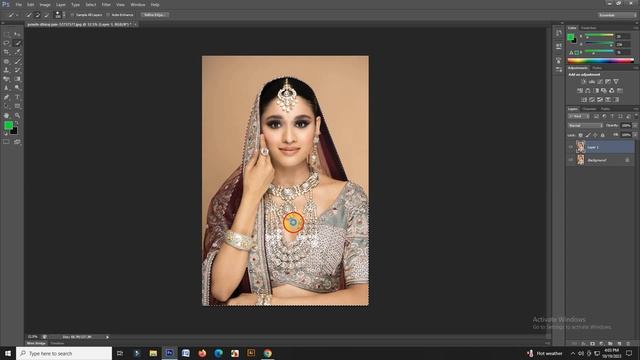Image resolution: width=640 pixels, height=360 pixels.
Task: Click the Refine Edge button
Action: click(154, 15)
